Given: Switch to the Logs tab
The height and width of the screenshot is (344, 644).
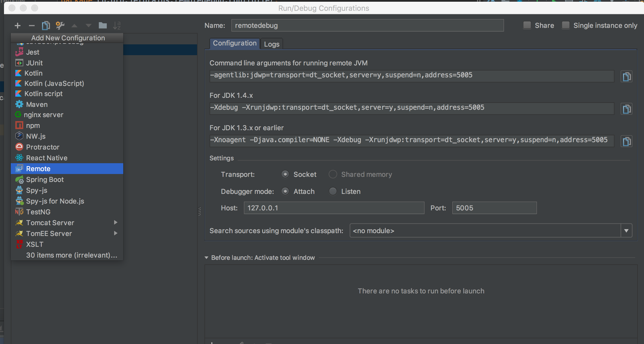Looking at the screenshot, I should (x=271, y=44).
